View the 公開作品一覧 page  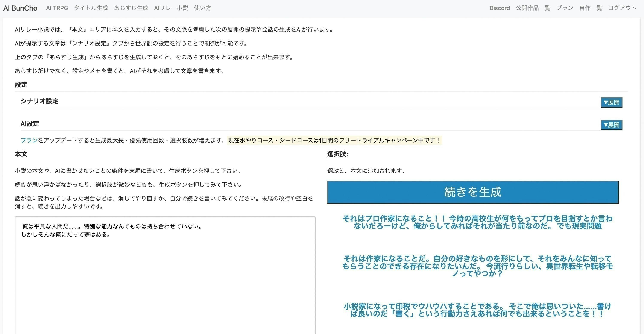coord(533,8)
